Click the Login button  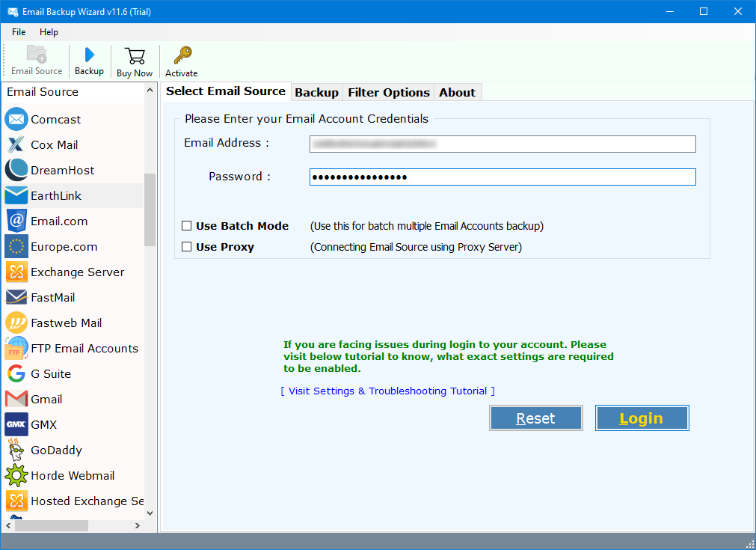642,418
